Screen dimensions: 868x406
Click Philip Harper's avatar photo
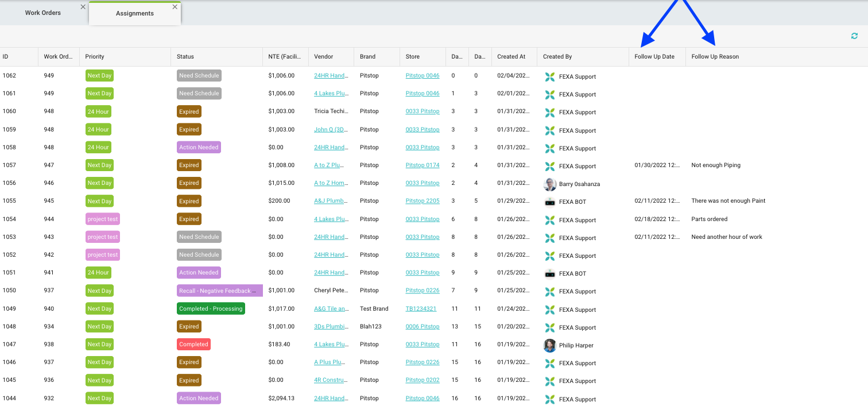click(550, 346)
